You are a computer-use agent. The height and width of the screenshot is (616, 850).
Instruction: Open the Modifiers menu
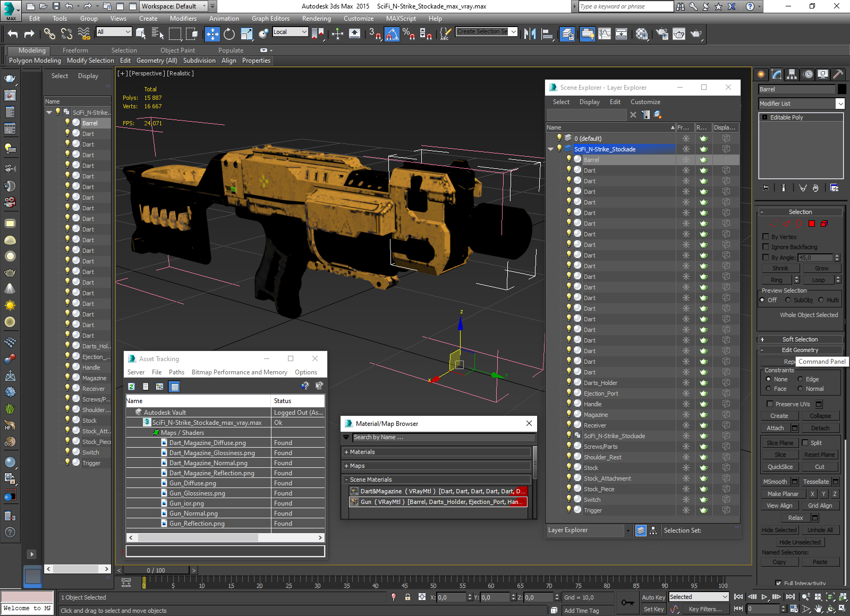pyautogui.click(x=183, y=19)
